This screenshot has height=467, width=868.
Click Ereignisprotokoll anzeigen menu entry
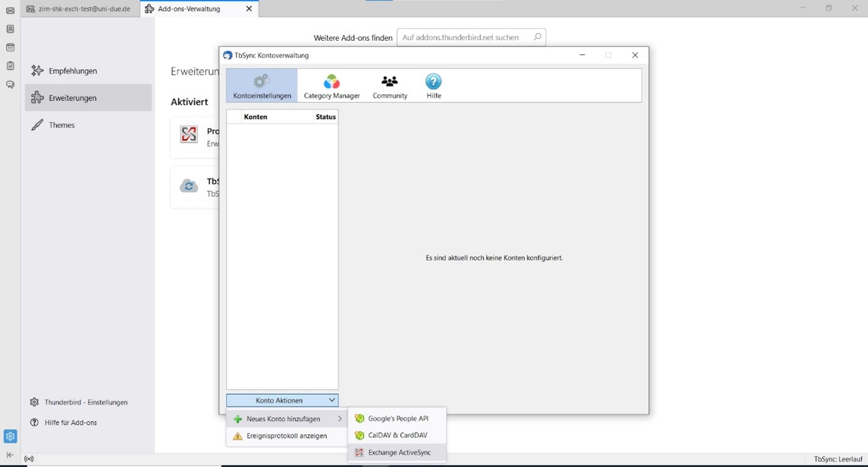(x=286, y=436)
